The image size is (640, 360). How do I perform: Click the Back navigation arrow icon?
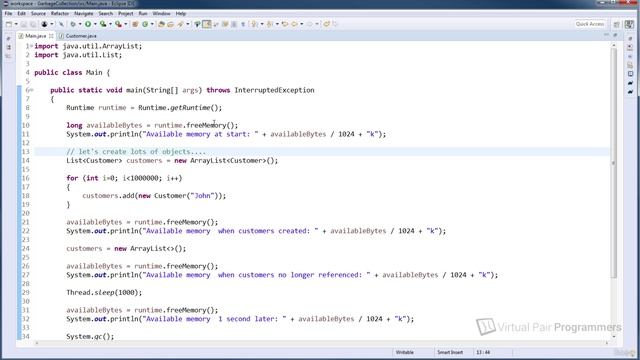coord(295,24)
